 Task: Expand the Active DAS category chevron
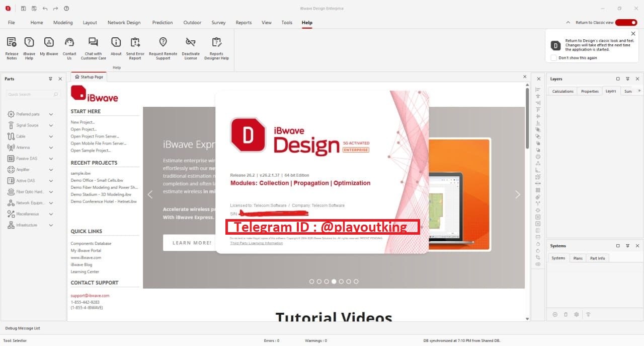[x=51, y=181]
